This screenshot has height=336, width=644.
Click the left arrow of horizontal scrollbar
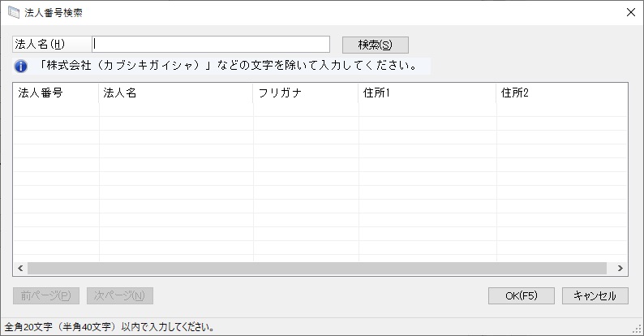(20, 268)
